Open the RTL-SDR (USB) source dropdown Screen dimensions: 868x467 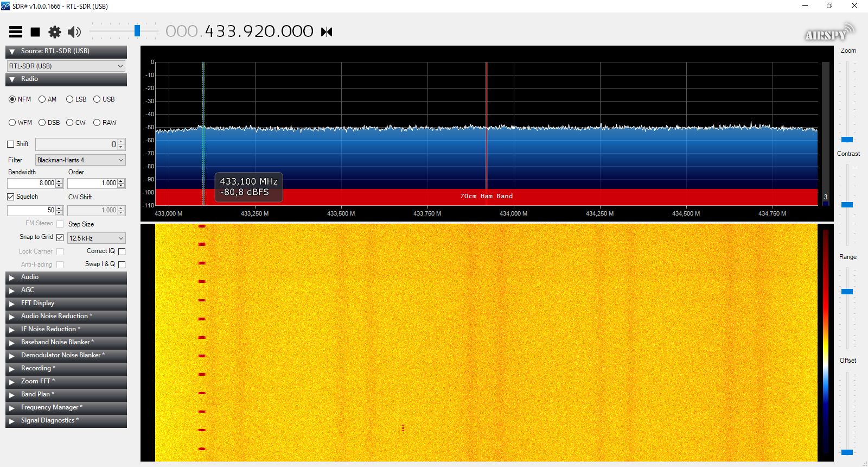(66, 66)
